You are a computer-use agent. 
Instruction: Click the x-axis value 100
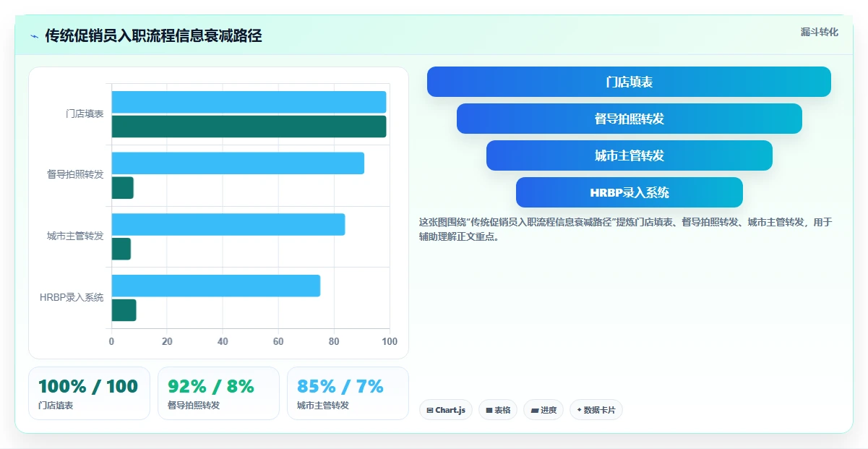390,341
